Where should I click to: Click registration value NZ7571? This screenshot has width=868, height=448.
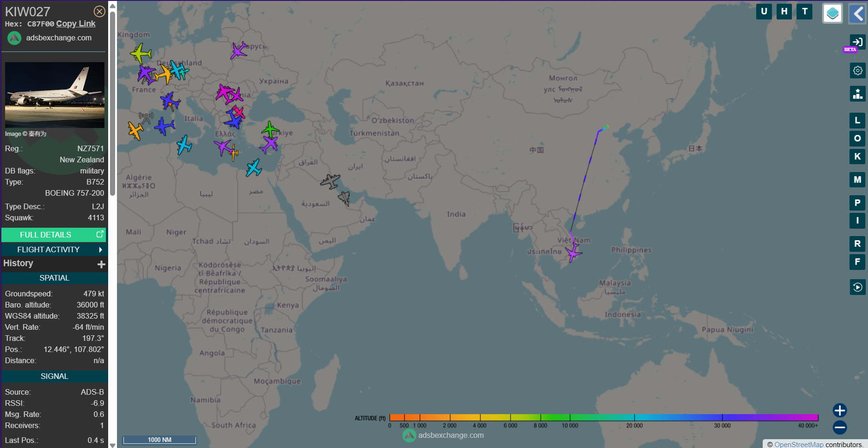point(91,148)
